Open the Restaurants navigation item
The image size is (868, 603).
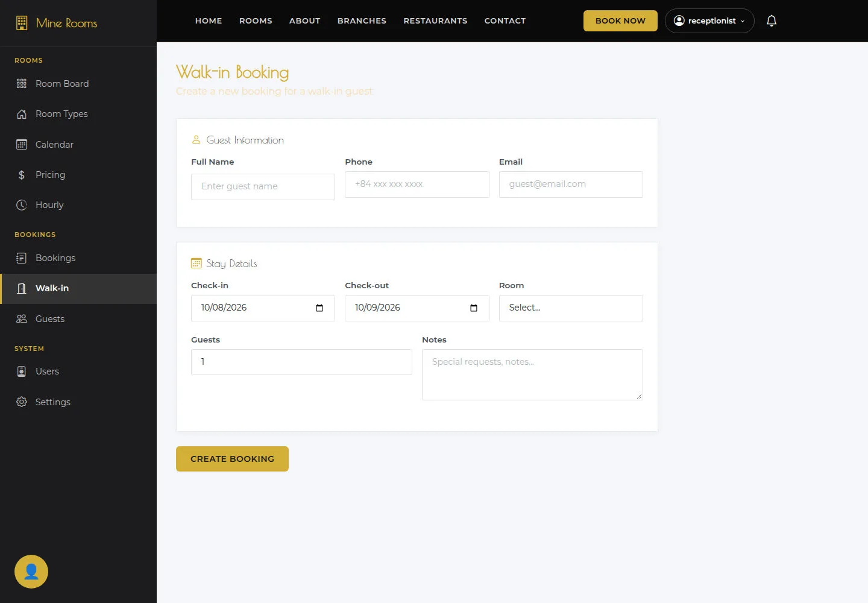tap(435, 21)
